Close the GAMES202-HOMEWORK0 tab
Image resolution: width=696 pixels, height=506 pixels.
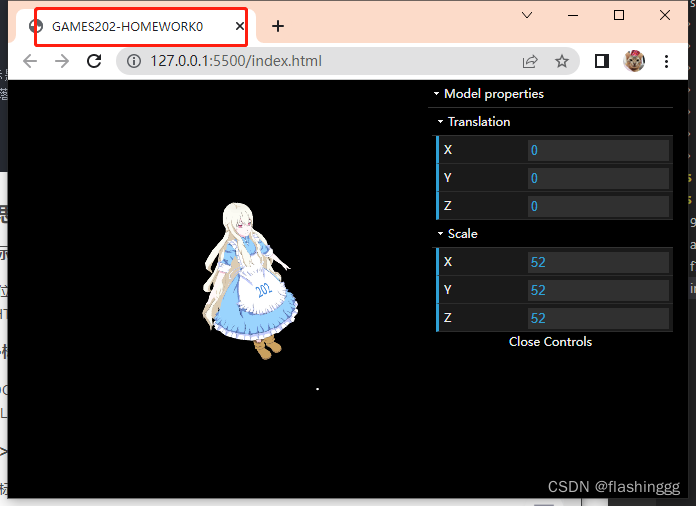point(239,26)
